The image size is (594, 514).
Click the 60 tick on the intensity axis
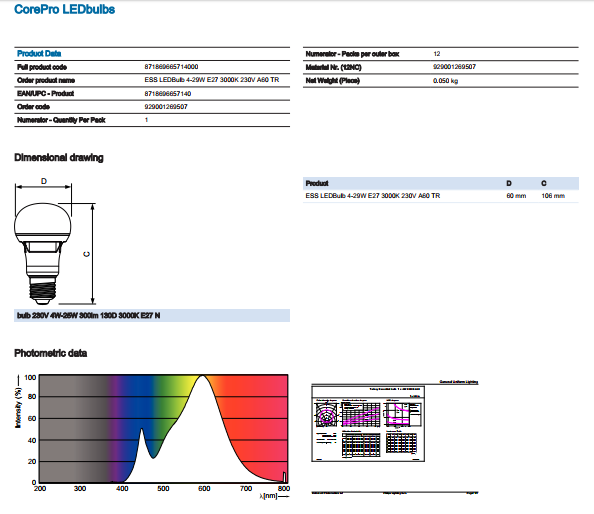pos(32,419)
